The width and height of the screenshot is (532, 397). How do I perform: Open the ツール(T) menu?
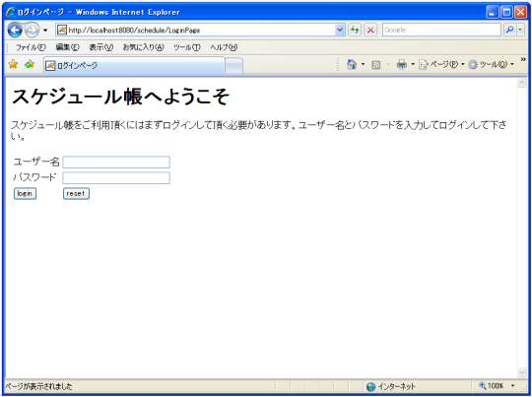pos(187,47)
